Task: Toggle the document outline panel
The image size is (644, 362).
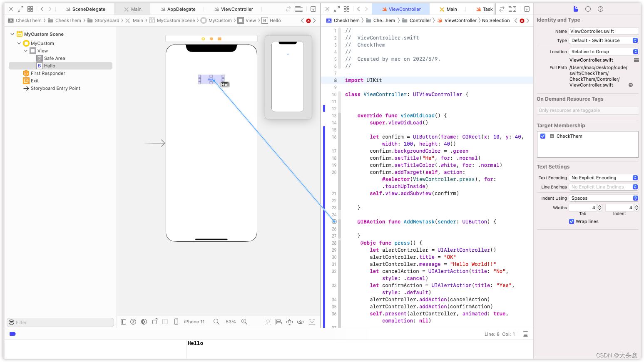Action: pyautogui.click(x=123, y=322)
